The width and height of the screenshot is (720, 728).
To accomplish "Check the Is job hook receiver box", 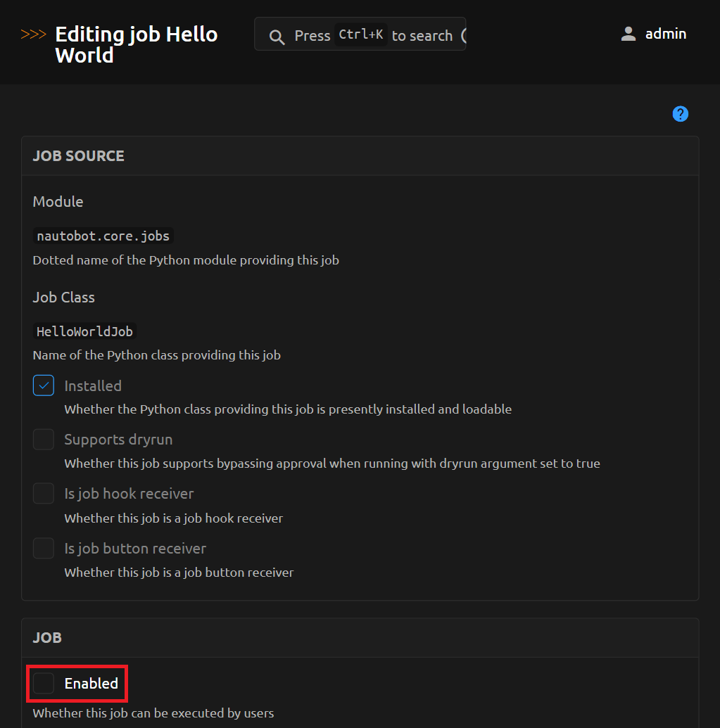I will point(44,494).
